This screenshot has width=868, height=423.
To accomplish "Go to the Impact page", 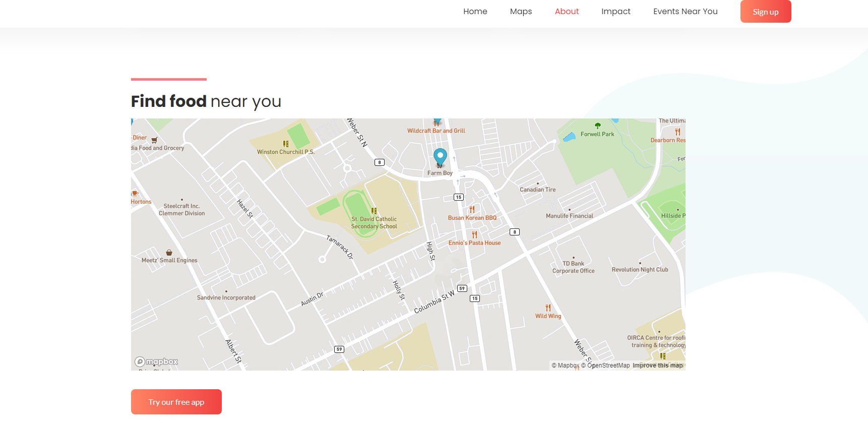I will tap(615, 12).
